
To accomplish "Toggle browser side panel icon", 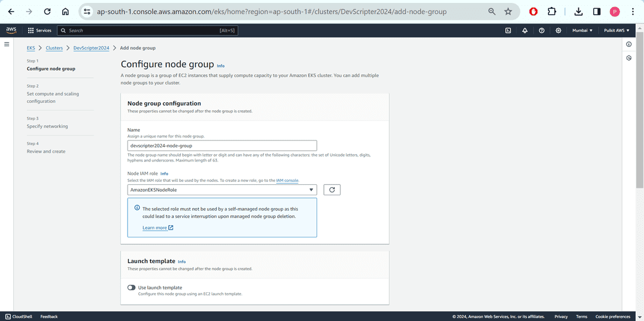I will pos(597,12).
